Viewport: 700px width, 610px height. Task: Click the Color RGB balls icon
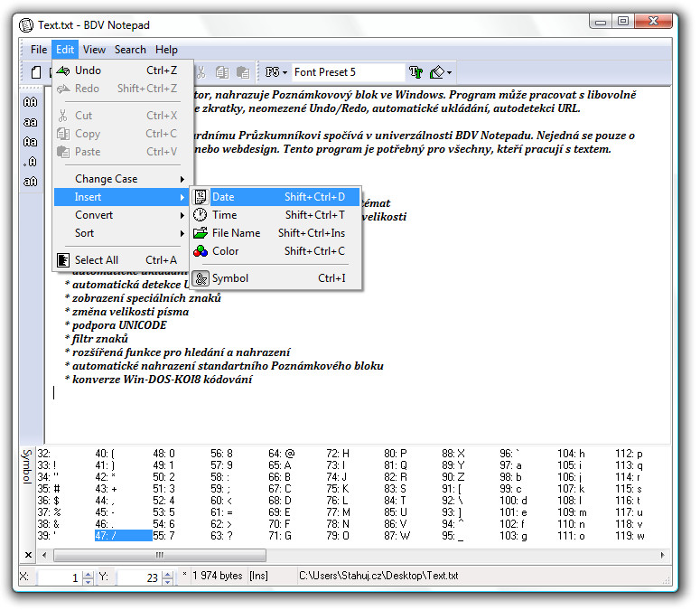[201, 251]
